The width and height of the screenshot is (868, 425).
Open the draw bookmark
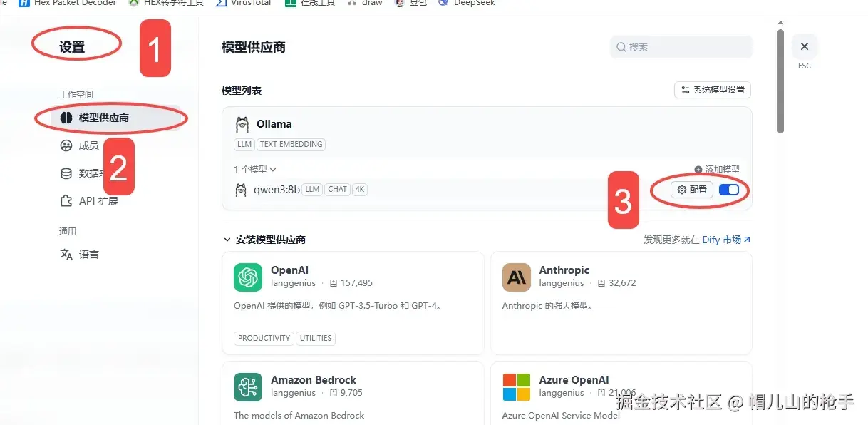tap(364, 3)
